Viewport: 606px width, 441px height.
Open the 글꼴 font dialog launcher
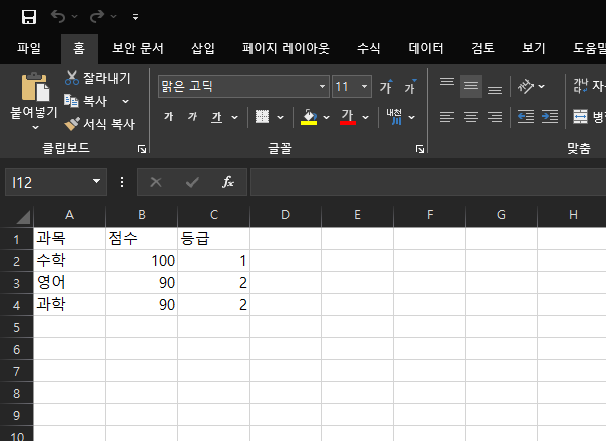420,149
